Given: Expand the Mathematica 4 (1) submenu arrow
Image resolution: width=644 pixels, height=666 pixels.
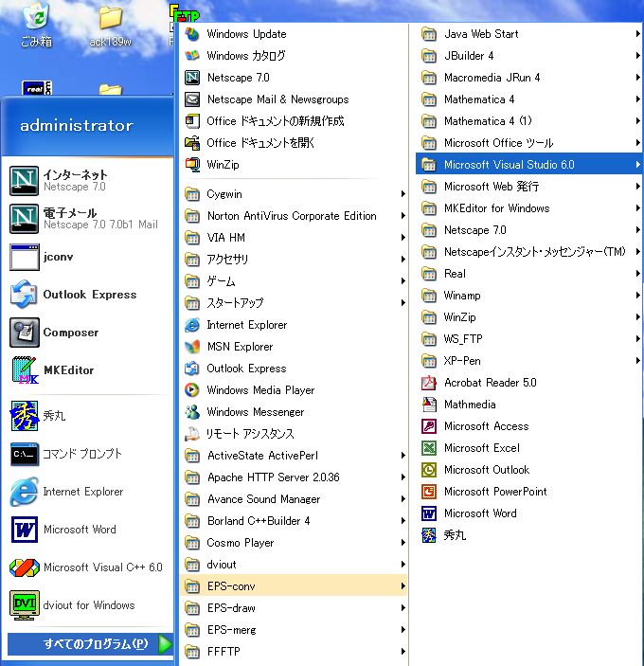Looking at the screenshot, I should [x=637, y=121].
